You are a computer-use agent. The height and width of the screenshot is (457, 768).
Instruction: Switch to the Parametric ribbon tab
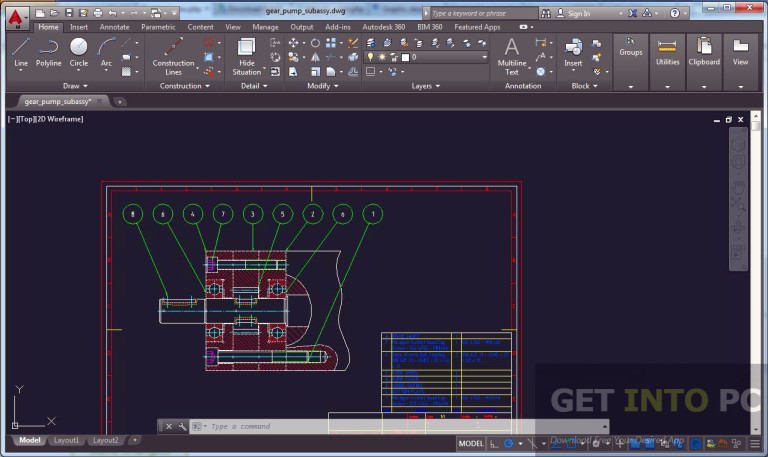pyautogui.click(x=158, y=27)
